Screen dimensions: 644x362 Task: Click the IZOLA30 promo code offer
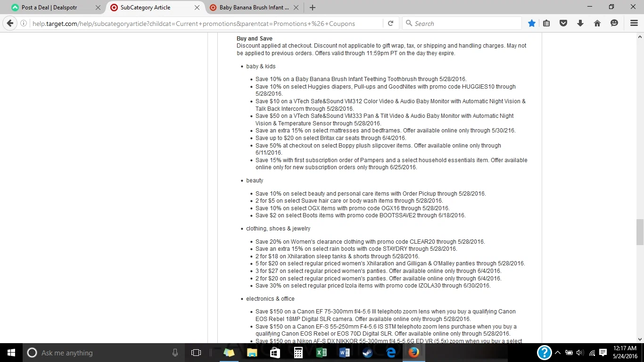point(373,286)
